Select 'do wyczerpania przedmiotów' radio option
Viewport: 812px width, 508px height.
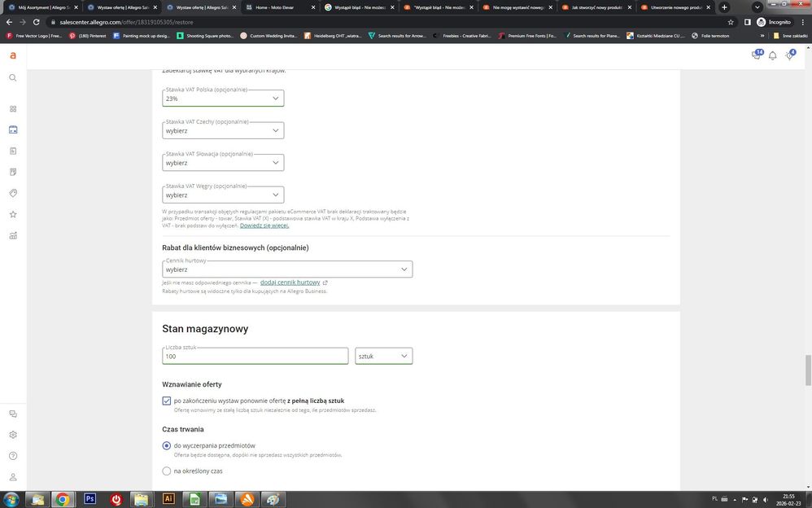[167, 445]
